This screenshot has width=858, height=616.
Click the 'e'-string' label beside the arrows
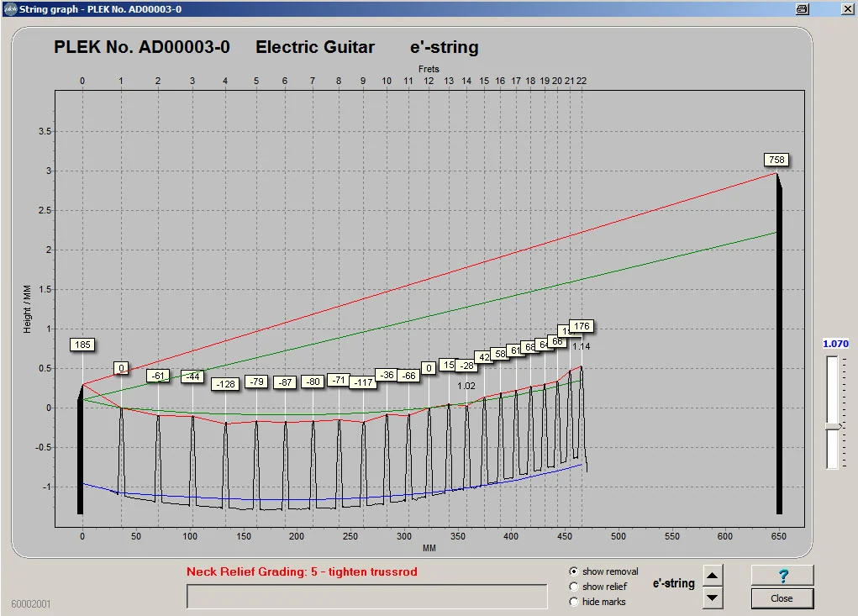point(674,583)
